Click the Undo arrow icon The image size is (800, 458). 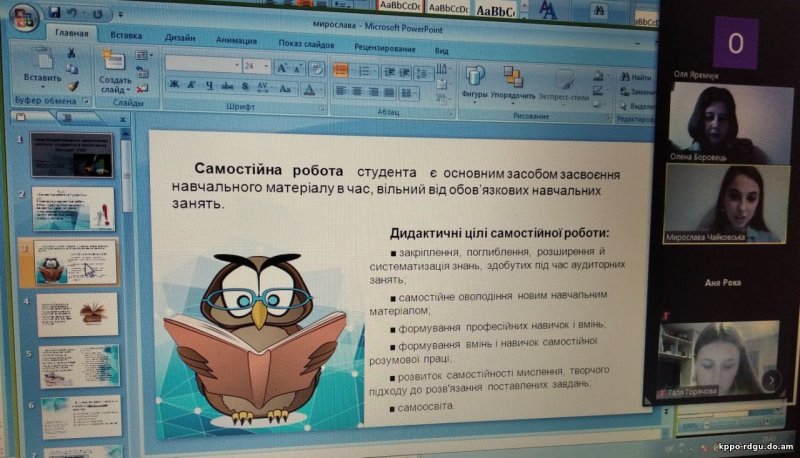point(73,13)
